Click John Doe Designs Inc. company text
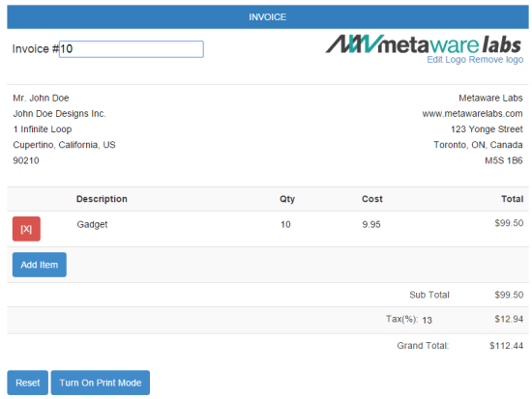The width and height of the screenshot is (532, 399). (x=59, y=114)
